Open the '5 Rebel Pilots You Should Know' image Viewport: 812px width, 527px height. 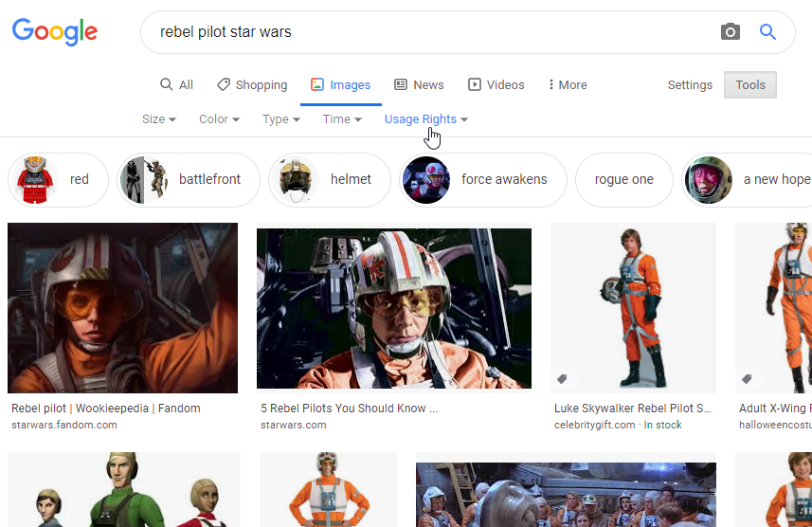pyautogui.click(x=394, y=308)
